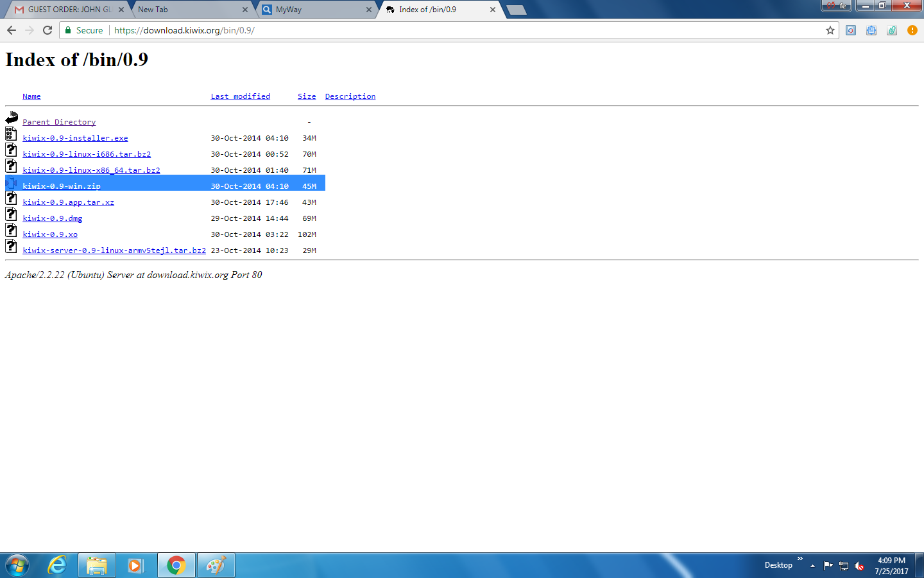Viewport: 924px width, 578px height.
Task: Sort the listing by Last modified
Action: 241,96
